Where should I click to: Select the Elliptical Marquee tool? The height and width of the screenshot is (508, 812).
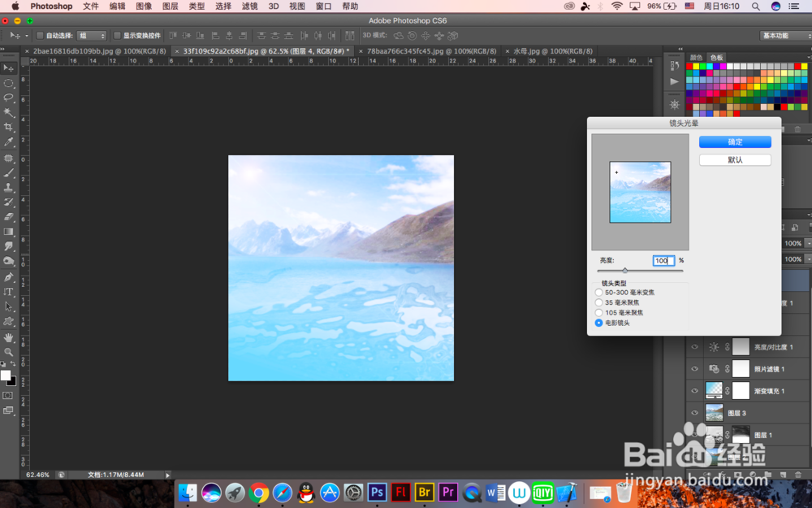click(x=8, y=83)
